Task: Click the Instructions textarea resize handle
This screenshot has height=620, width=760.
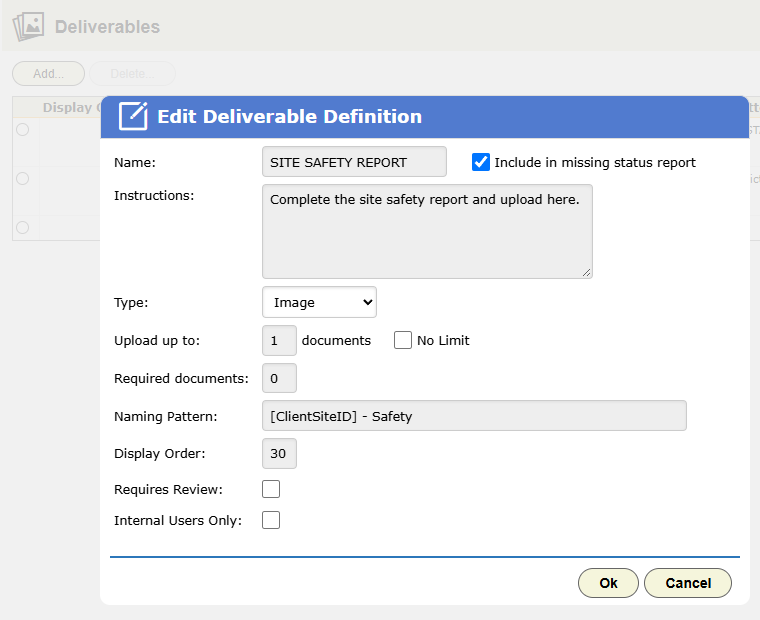Action: (586, 273)
